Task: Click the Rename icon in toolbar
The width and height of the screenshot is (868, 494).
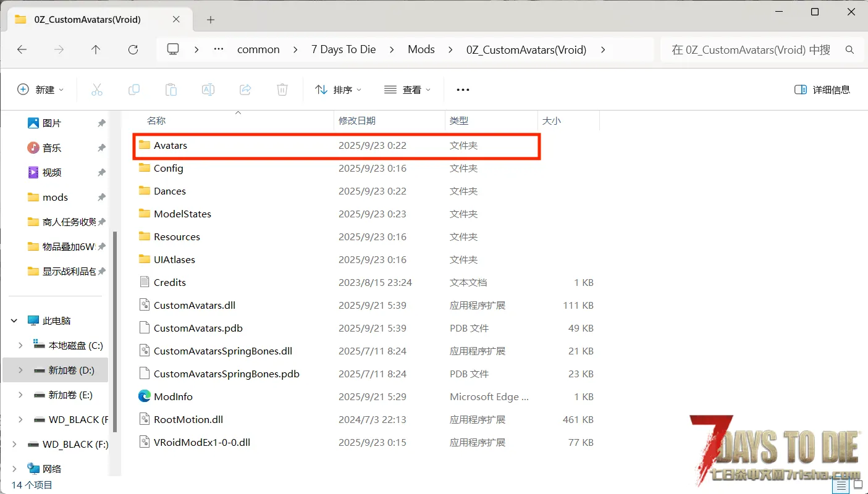Action: point(208,90)
